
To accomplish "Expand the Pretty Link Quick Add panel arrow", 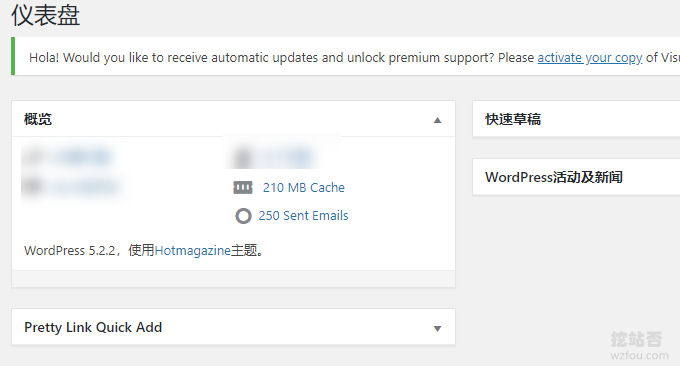I will [x=437, y=328].
